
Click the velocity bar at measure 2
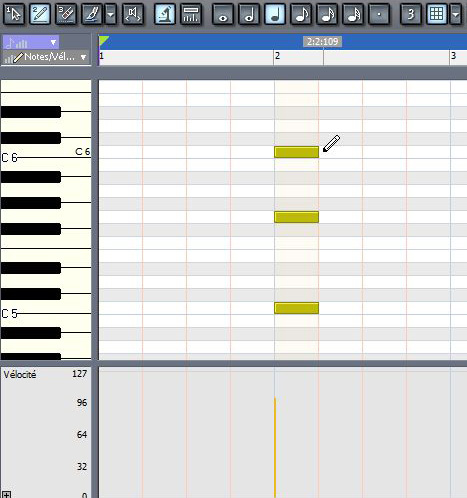275,447
